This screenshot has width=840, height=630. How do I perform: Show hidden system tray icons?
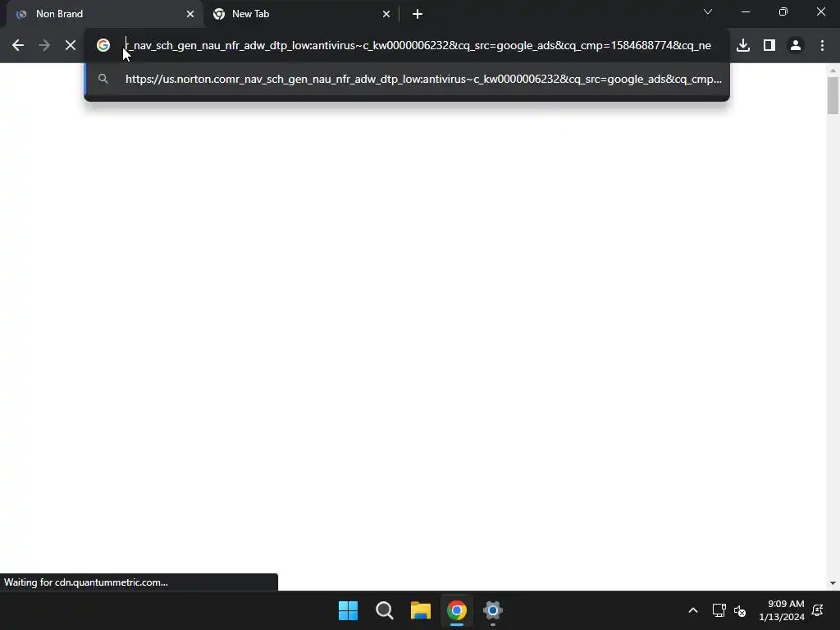tap(692, 610)
